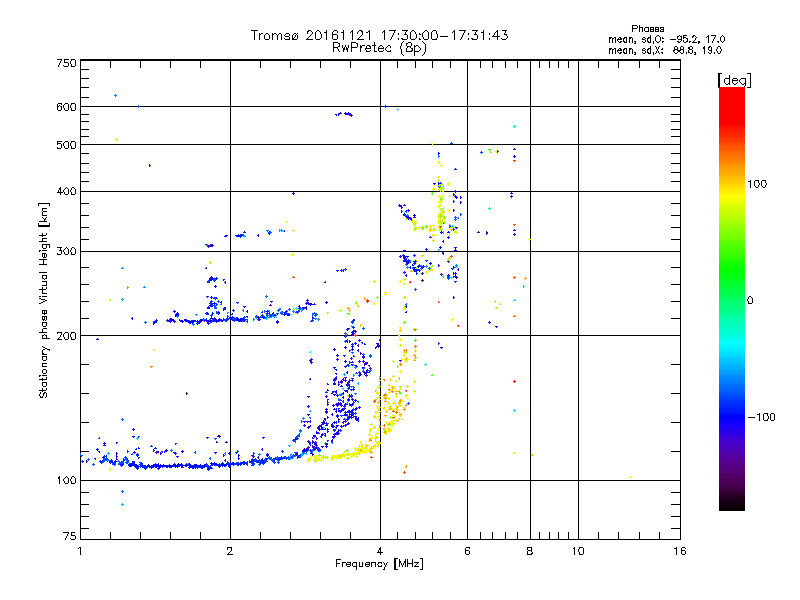
Task: Click y-axis tick label '200'
Action: click(x=66, y=336)
